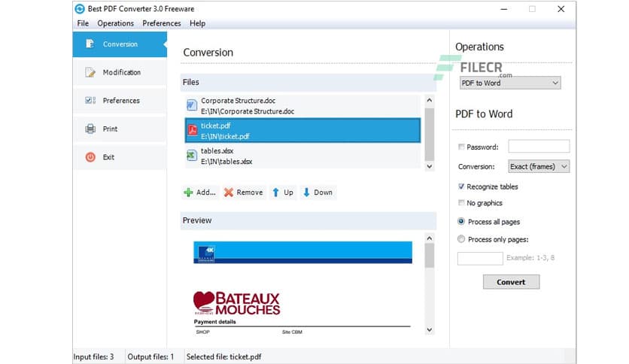Viewport: 629px width, 364px height.
Task: Click preview scroll up arrow
Action: click(429, 238)
